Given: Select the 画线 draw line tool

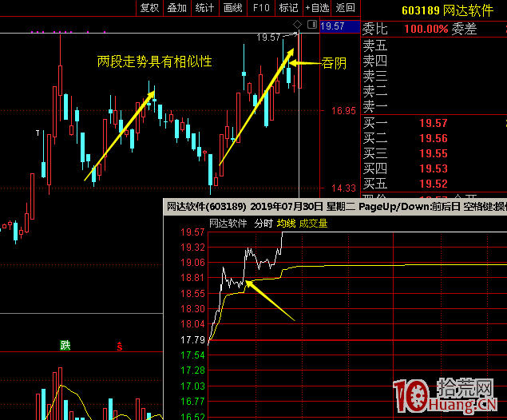Looking at the screenshot, I should pyautogui.click(x=233, y=7).
